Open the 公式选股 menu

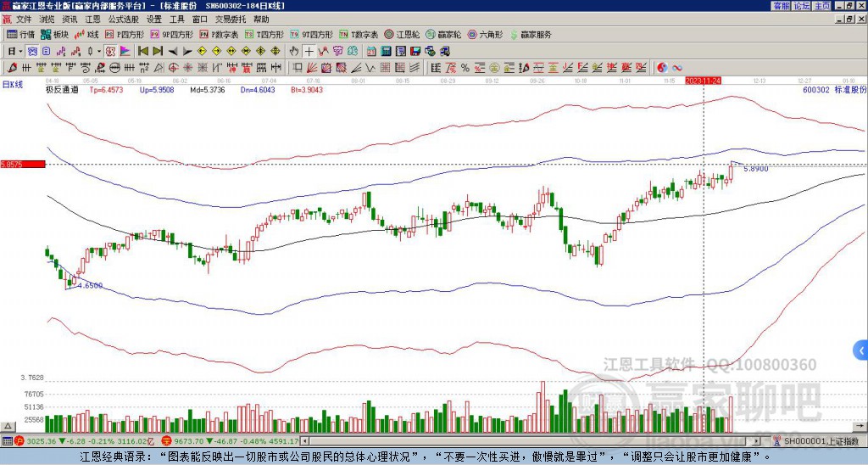[124, 19]
